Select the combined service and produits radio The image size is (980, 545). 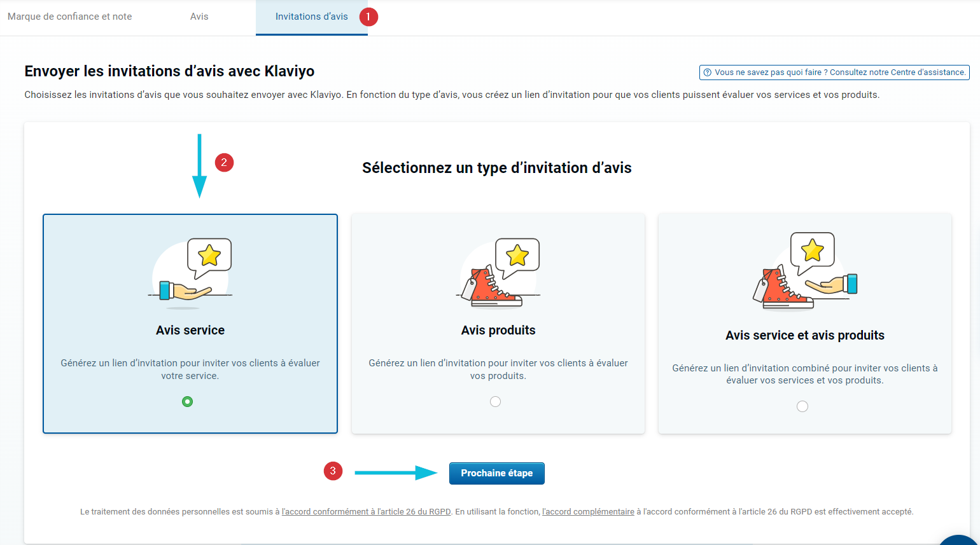click(x=802, y=406)
